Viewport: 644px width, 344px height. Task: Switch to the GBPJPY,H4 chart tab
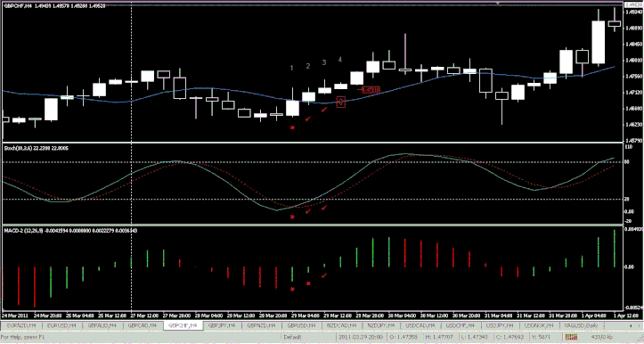[222, 325]
